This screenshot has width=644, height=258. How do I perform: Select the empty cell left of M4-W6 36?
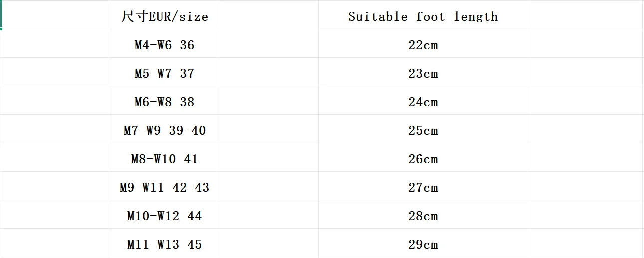(55, 45)
